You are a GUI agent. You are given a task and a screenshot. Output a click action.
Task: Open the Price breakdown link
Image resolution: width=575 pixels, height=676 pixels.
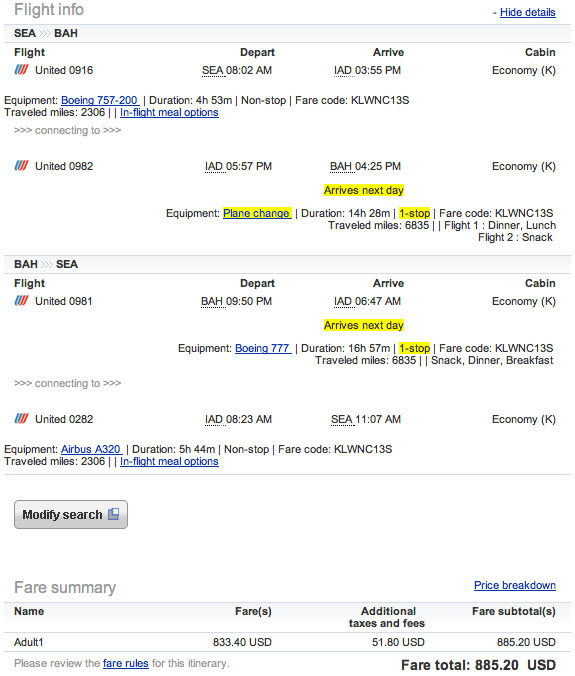(x=515, y=585)
